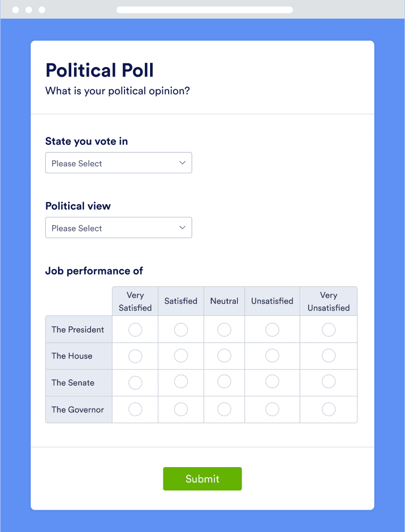Screen dimensions: 405x532
Task: Choose Very Unsatisfied for The Senate
Action: pyautogui.click(x=328, y=381)
